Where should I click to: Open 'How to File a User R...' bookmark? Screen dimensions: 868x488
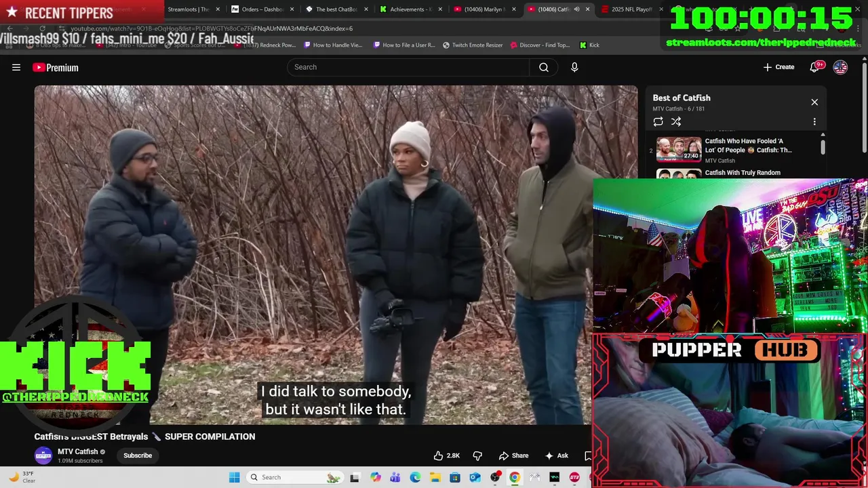coord(404,45)
